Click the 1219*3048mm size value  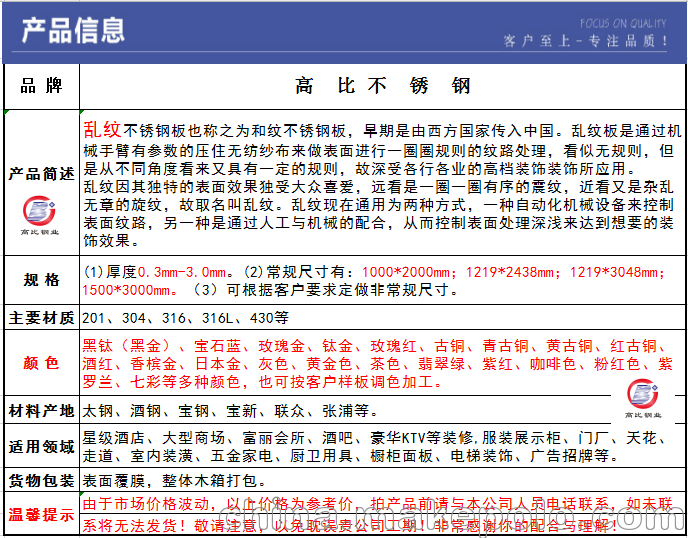(x=614, y=273)
